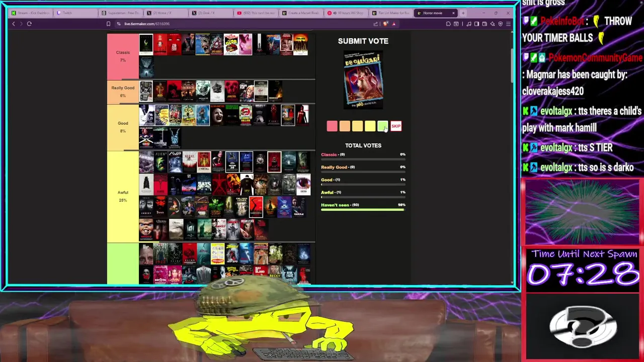Vote Classic with the pink swatch
The height and width of the screenshot is (362, 644).
[332, 126]
